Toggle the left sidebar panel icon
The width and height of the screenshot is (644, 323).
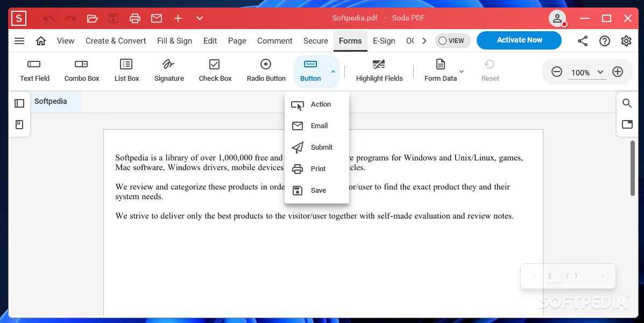tap(19, 103)
